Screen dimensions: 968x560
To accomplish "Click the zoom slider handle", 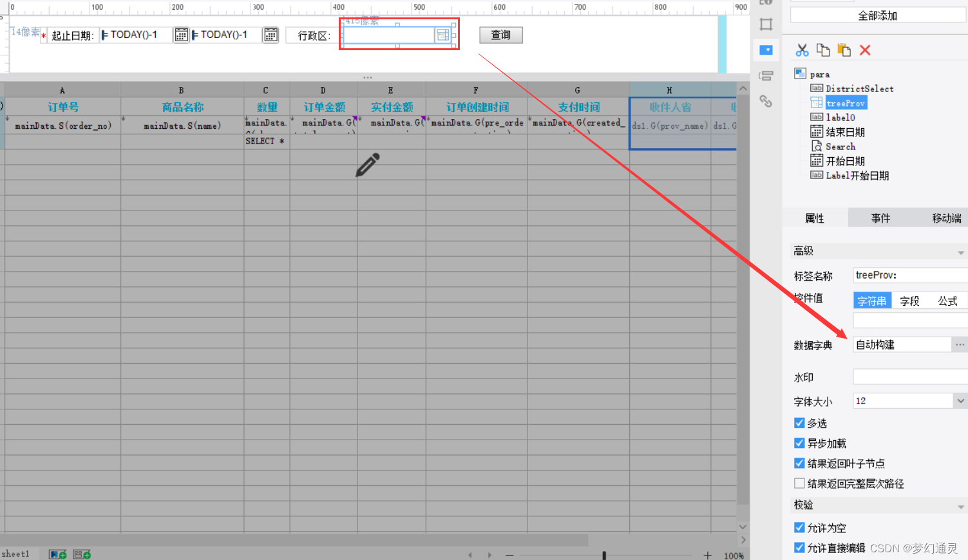I will coord(604,555).
